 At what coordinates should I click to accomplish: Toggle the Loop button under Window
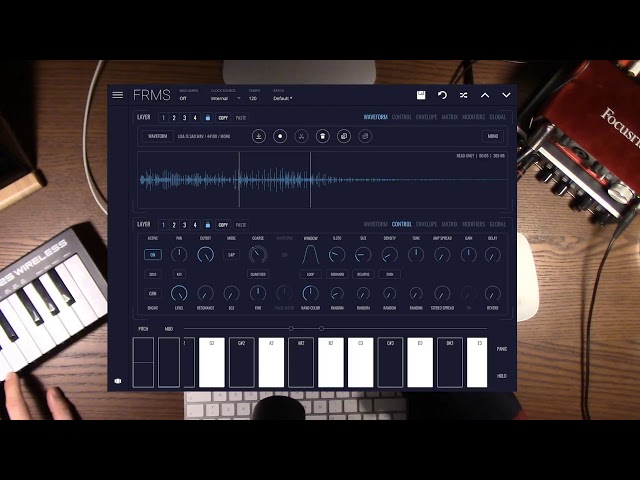[x=310, y=274]
